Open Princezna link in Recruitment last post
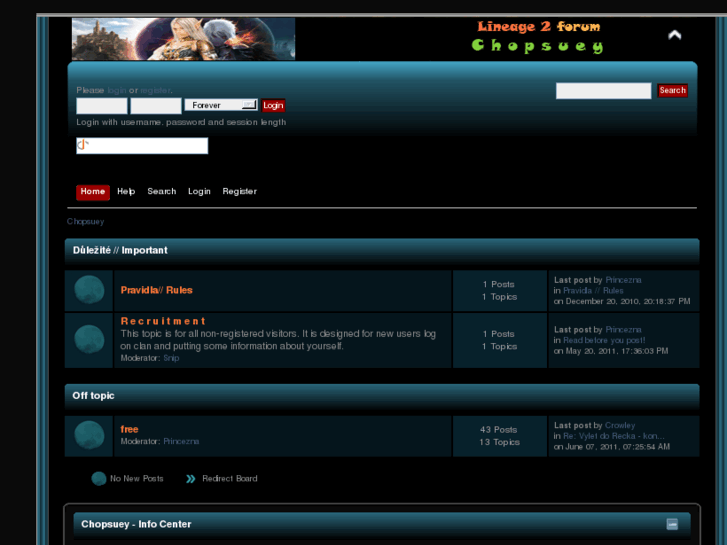 (x=623, y=330)
